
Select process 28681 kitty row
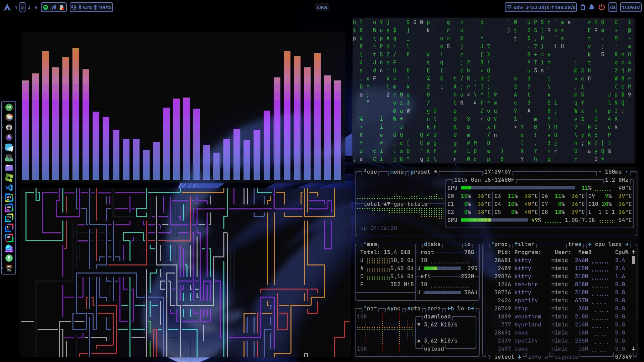pyautogui.click(x=559, y=260)
